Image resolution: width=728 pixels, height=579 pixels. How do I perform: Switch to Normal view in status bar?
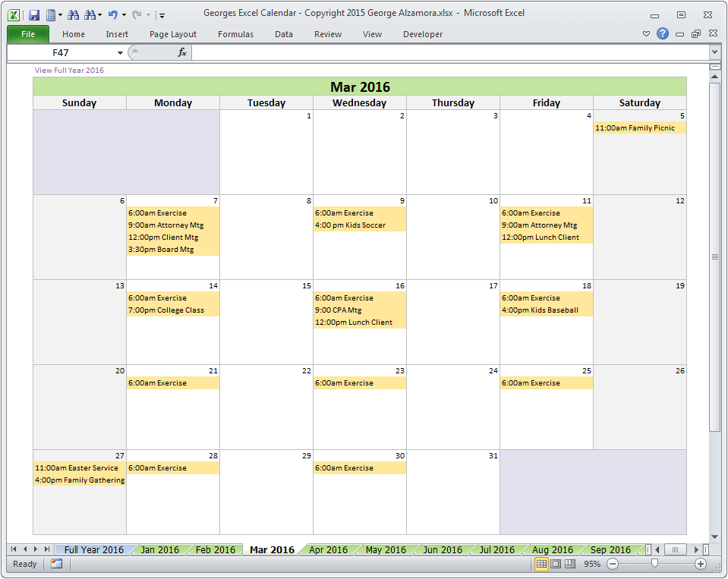click(541, 564)
